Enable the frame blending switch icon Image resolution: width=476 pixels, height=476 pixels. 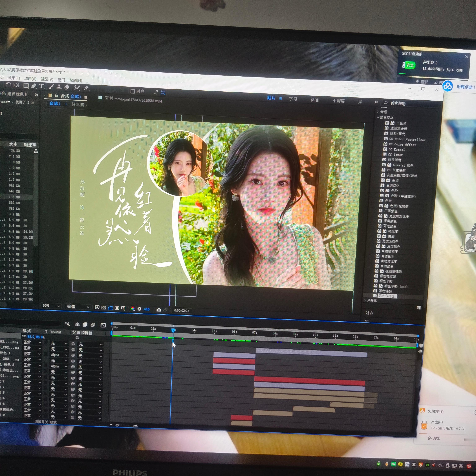tap(85, 325)
